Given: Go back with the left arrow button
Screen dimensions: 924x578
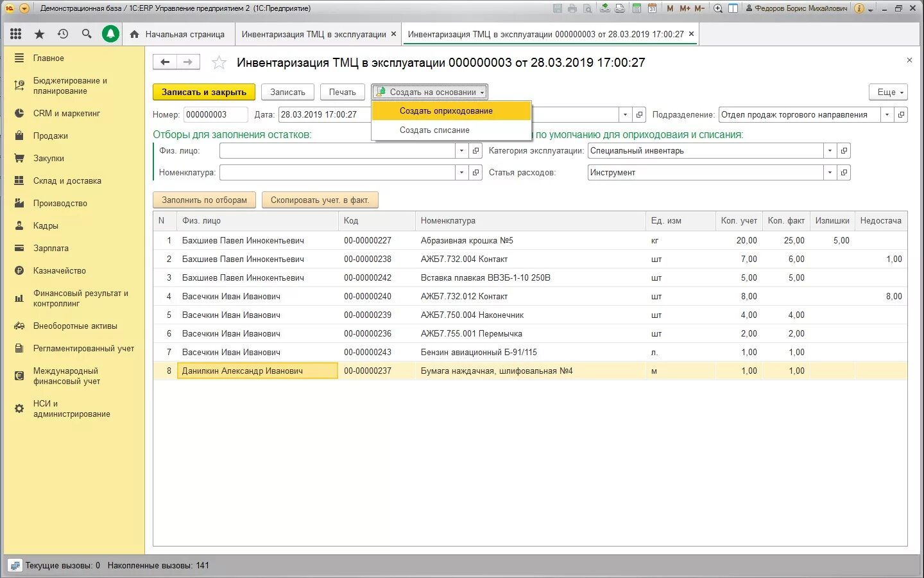Looking at the screenshot, I should 165,62.
